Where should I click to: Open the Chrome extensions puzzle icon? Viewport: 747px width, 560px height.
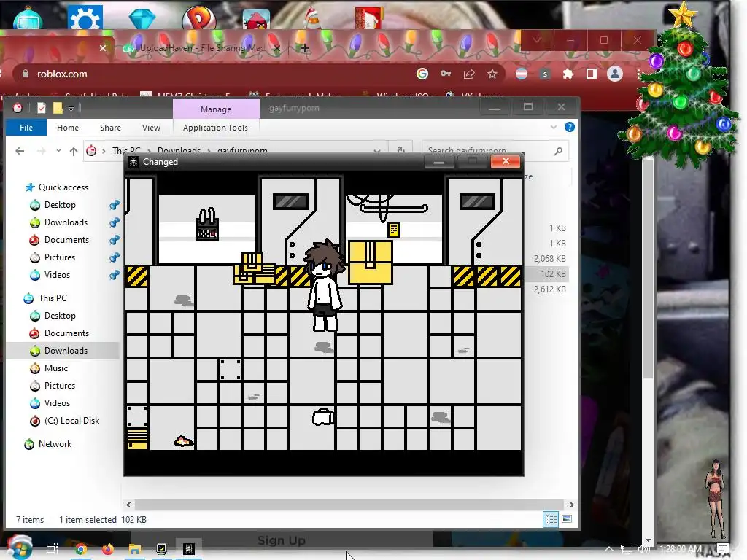tap(568, 74)
